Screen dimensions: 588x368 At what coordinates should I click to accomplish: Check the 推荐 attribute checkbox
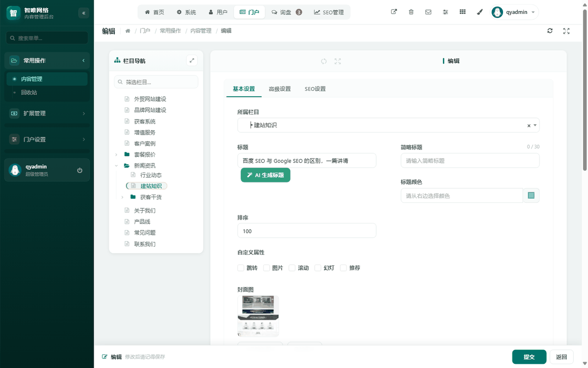pyautogui.click(x=343, y=268)
